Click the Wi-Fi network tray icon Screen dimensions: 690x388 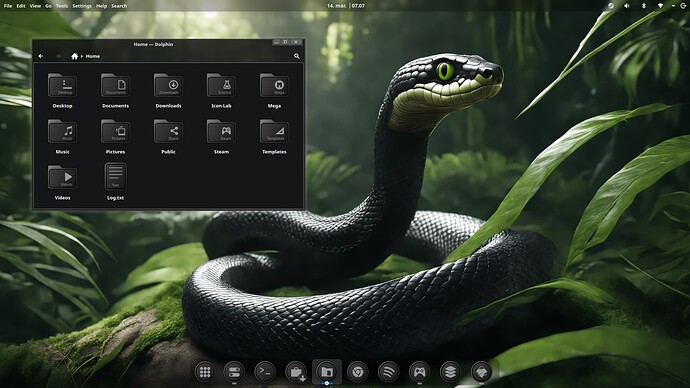(x=660, y=6)
